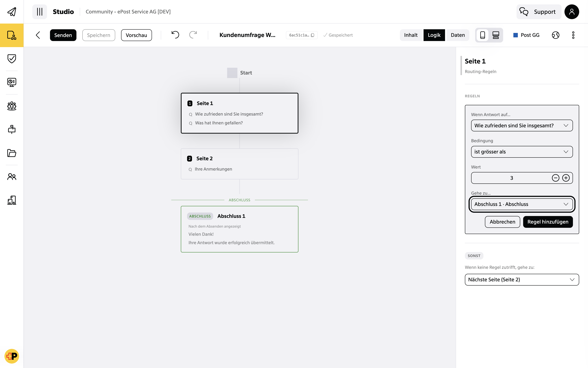588x368 pixels.
Task: Open the mailbox sidebar icon
Action: coord(12,129)
